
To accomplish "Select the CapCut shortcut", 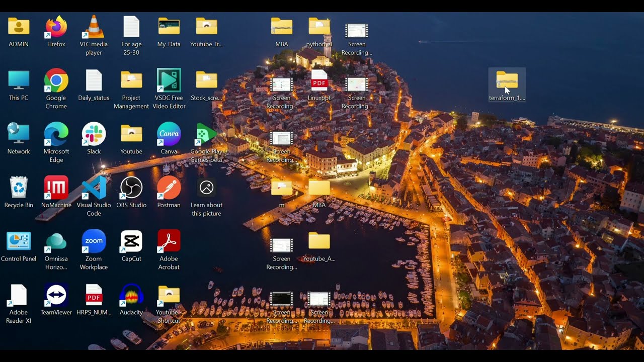I will [131, 246].
